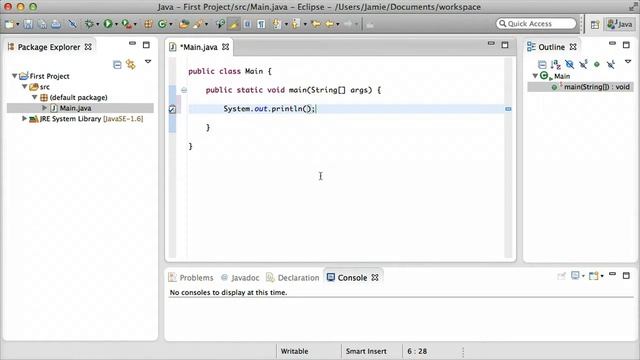
Task: Click the New Java Package icon
Action: coord(148,24)
